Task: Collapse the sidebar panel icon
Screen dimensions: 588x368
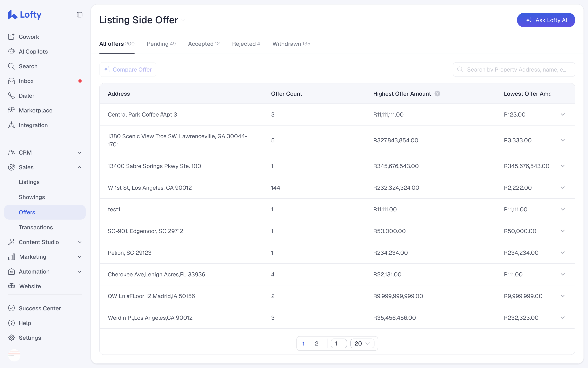Action: click(x=79, y=15)
